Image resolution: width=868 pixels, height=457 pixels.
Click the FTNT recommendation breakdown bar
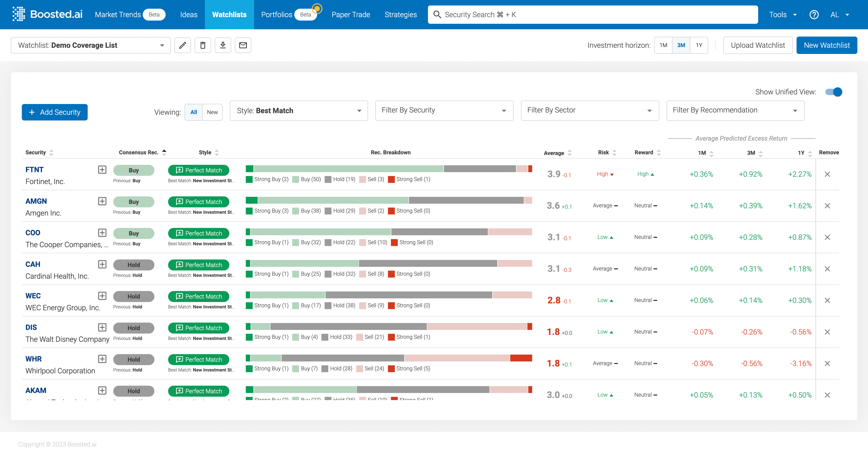389,169
